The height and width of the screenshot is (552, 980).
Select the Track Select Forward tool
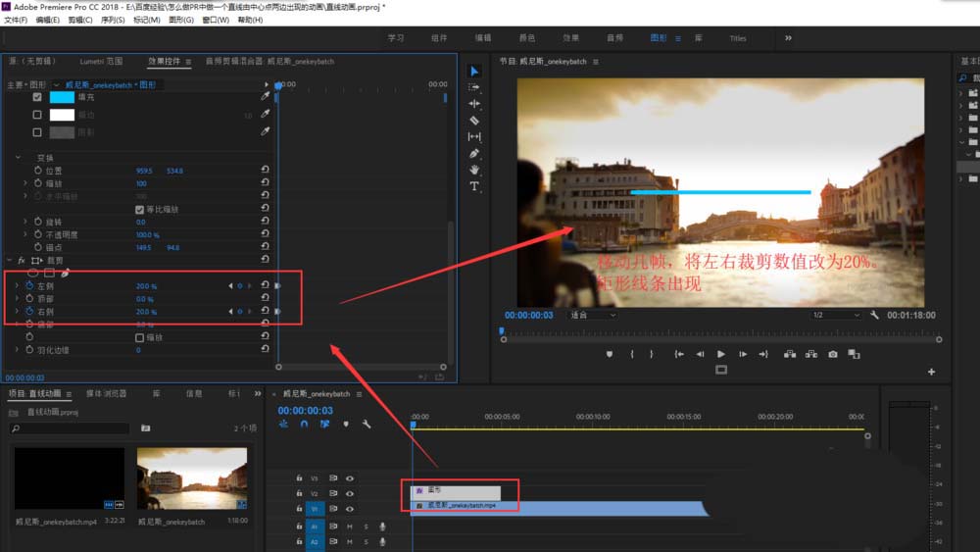coord(474,87)
